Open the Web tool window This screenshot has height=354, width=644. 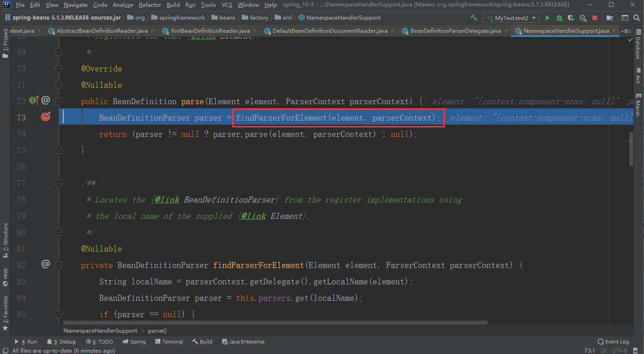[x=5, y=277]
